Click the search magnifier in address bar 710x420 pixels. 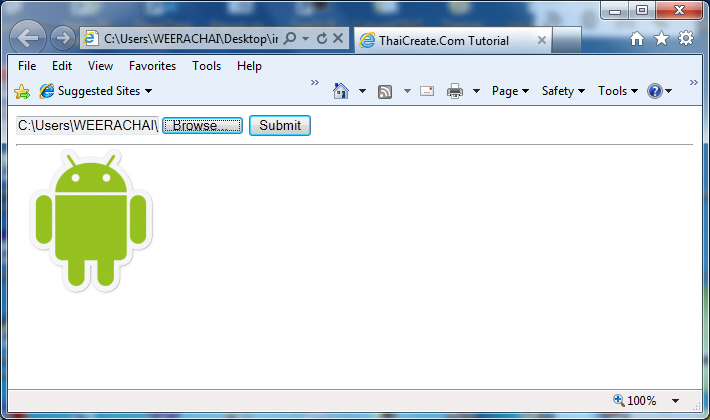pyautogui.click(x=290, y=38)
